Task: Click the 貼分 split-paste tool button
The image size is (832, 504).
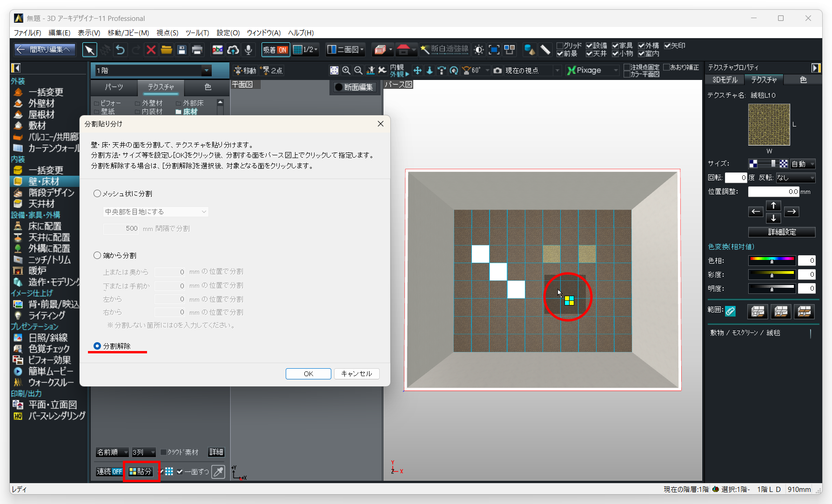Action: coord(141,471)
